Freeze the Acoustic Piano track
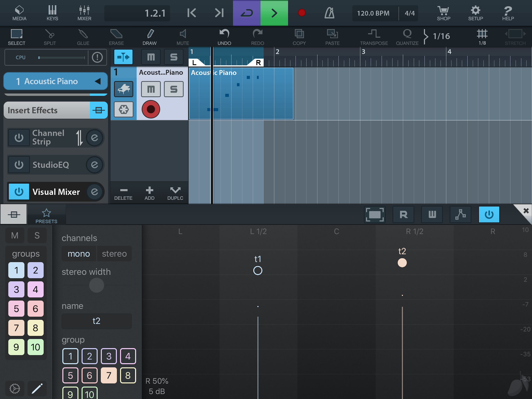This screenshot has height=399, width=532. tap(123, 109)
